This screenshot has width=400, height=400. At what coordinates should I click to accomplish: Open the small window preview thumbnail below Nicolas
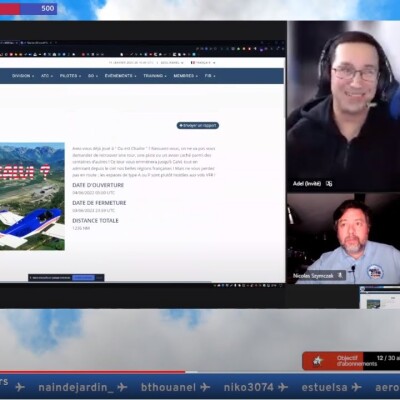tap(380, 297)
